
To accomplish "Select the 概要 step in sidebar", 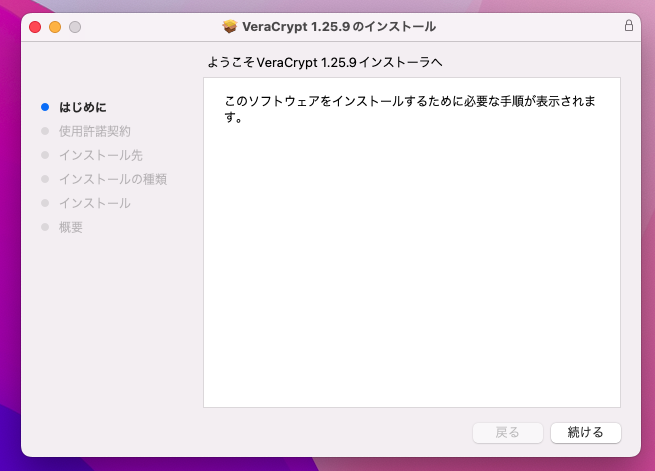I will [70, 227].
